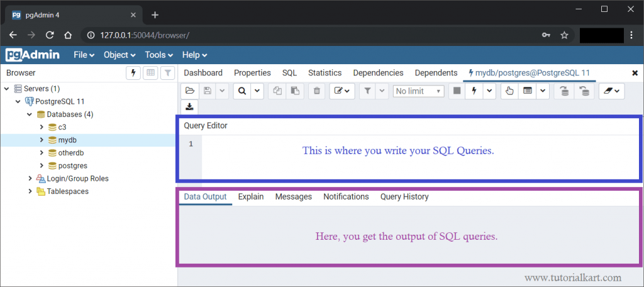Open the No limit rows dropdown
This screenshot has width=644, height=287.
pos(419,91)
